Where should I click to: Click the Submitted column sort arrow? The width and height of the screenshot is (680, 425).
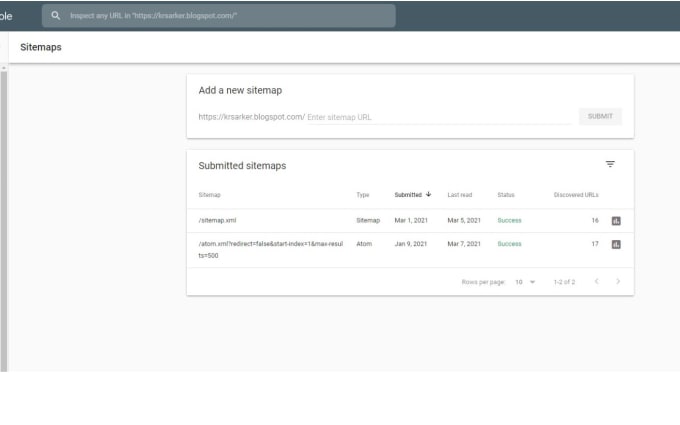tap(428, 194)
